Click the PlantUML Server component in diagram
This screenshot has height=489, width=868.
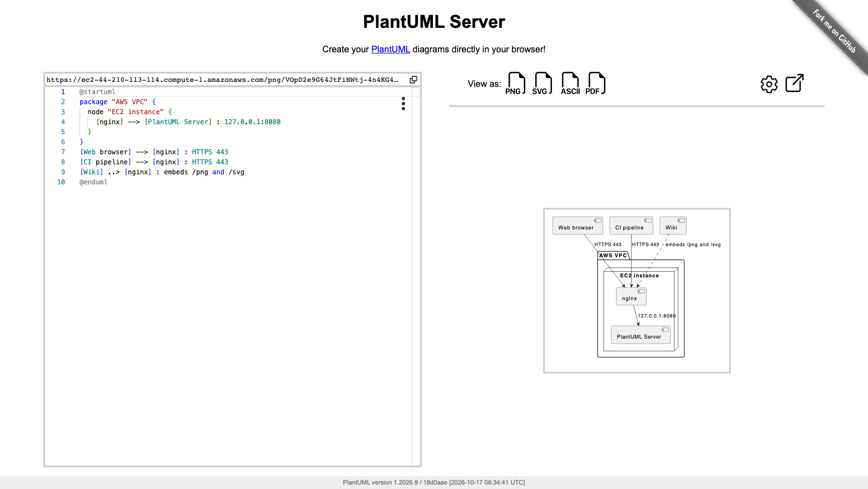641,335
